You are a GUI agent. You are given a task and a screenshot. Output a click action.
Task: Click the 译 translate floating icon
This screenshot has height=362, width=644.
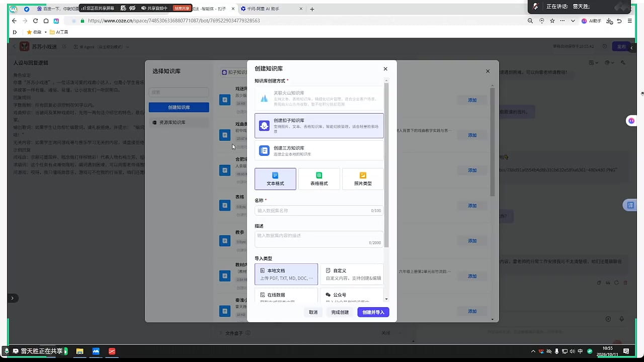click(x=630, y=205)
